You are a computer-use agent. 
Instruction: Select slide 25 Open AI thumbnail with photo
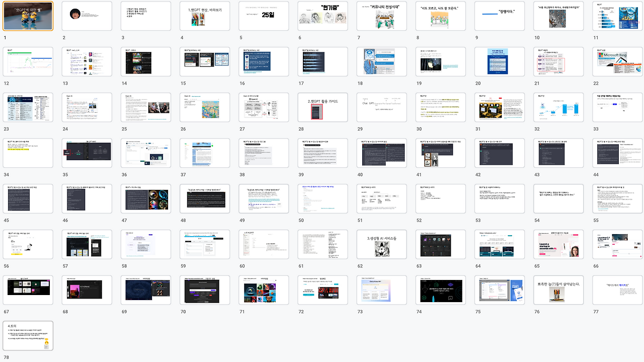[x=146, y=107]
